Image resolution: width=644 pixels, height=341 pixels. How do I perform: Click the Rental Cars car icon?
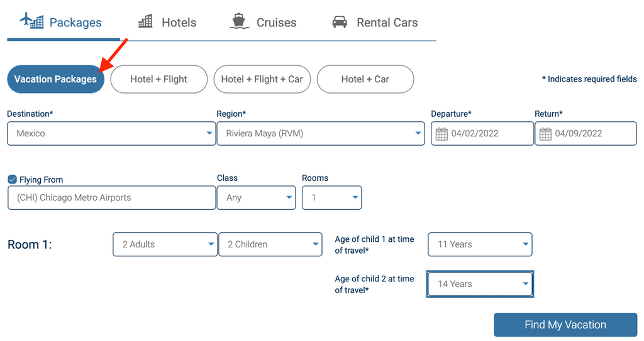tap(340, 22)
